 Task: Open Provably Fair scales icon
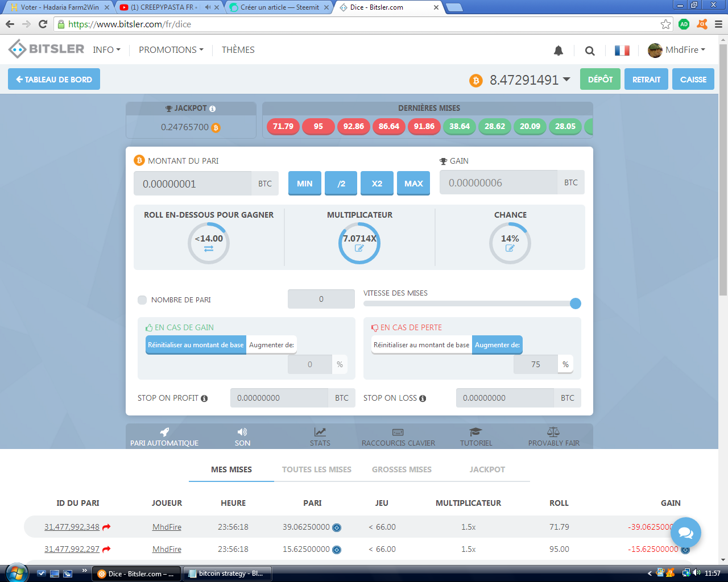(x=553, y=432)
